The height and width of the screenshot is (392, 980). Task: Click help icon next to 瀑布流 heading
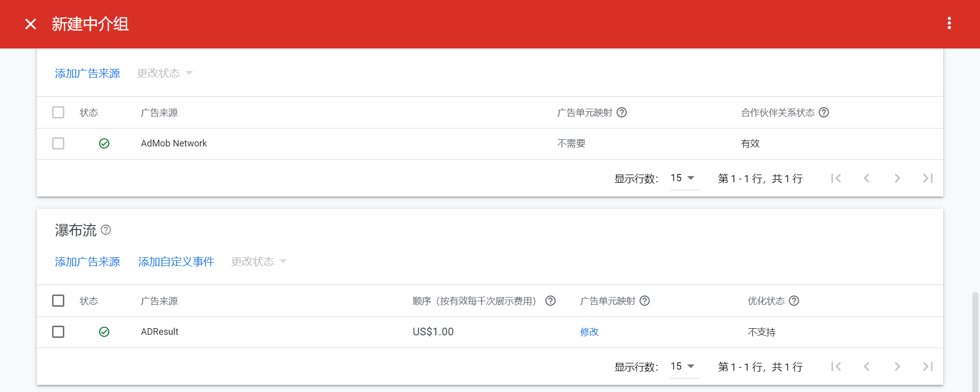pos(106,230)
